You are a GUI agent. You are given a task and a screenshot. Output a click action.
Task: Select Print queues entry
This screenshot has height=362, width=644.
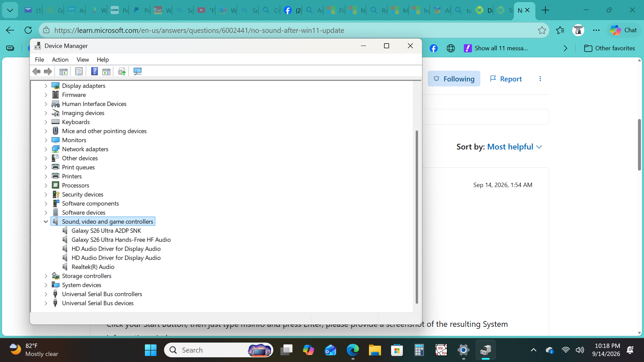point(78,167)
